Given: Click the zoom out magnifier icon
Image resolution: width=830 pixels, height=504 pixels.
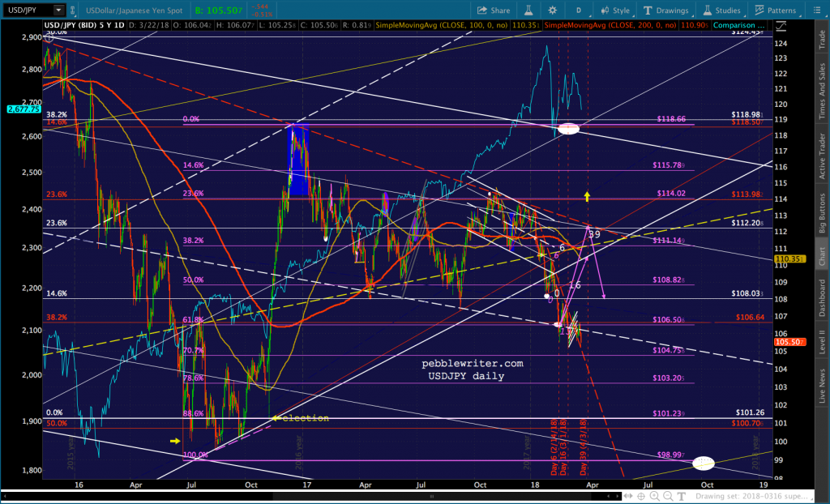Looking at the screenshot, I should coord(668,496).
